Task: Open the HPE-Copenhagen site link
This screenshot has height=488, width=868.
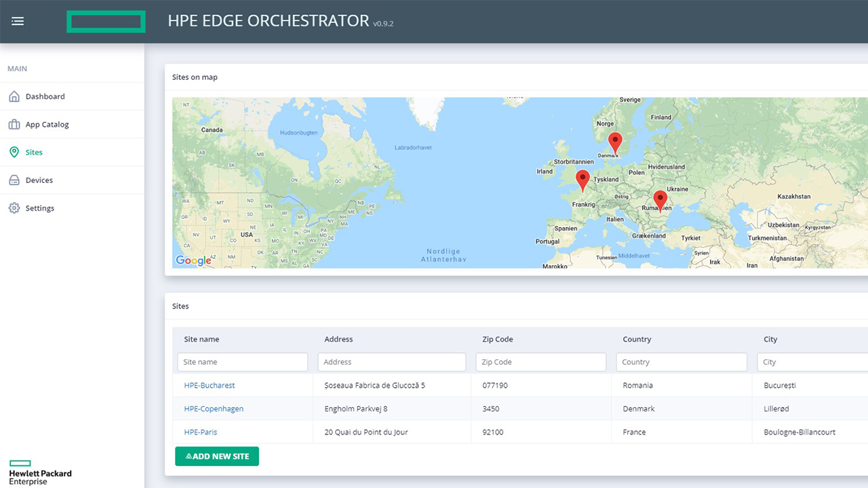Action: 214,409
